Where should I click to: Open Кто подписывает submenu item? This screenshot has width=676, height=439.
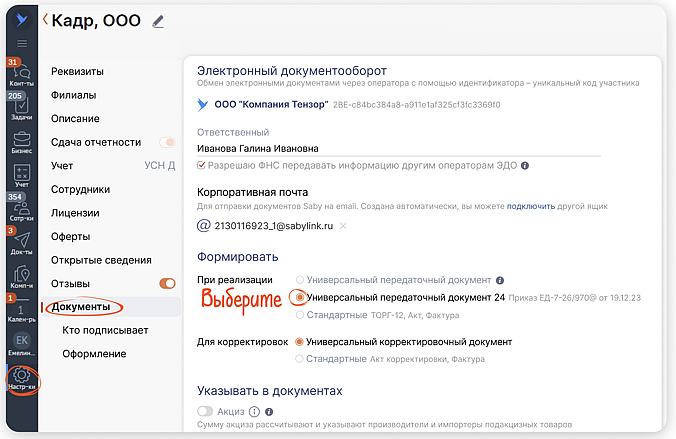click(x=105, y=329)
